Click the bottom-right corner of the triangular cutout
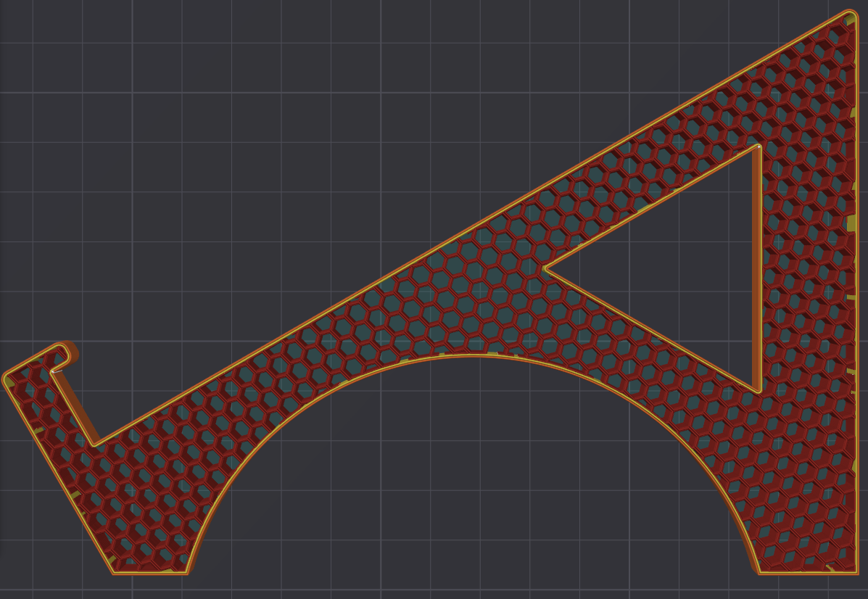 pos(758,391)
